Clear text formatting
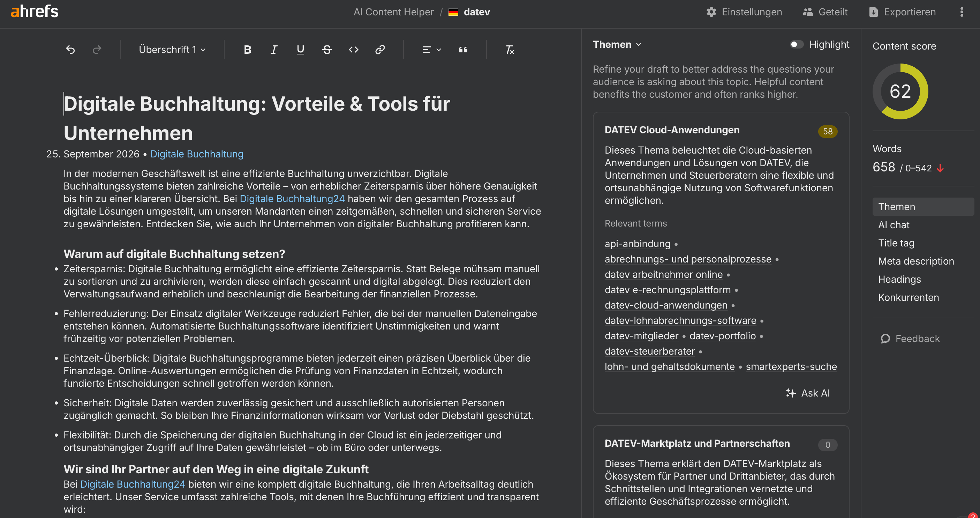Screen dimensions: 980x518 pyautogui.click(x=510, y=50)
